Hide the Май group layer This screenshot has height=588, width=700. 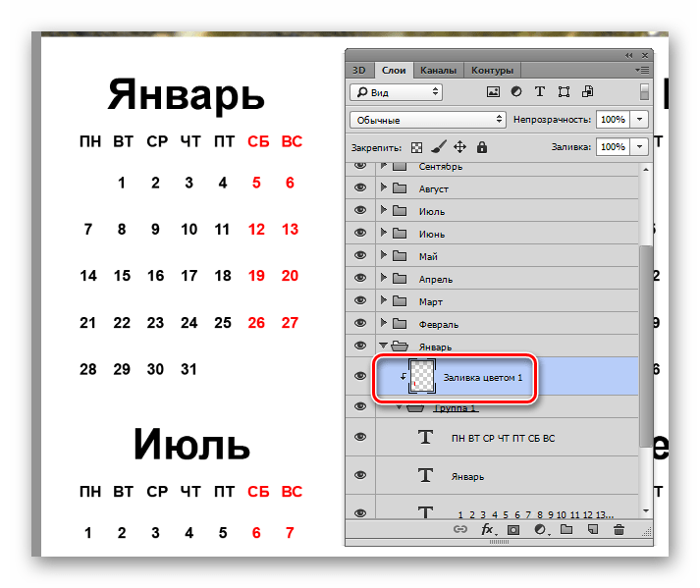tap(360, 256)
